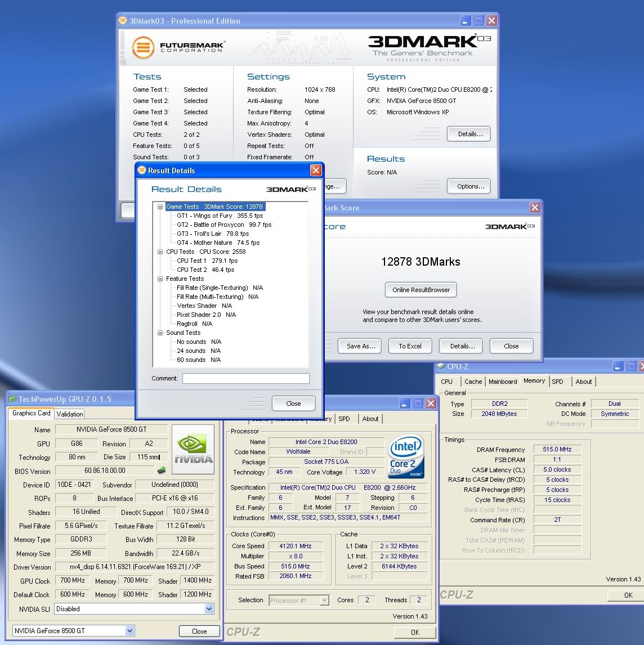The width and height of the screenshot is (644, 645).
Task: Collapse the Sound Tests tree node
Action: pyautogui.click(x=160, y=333)
